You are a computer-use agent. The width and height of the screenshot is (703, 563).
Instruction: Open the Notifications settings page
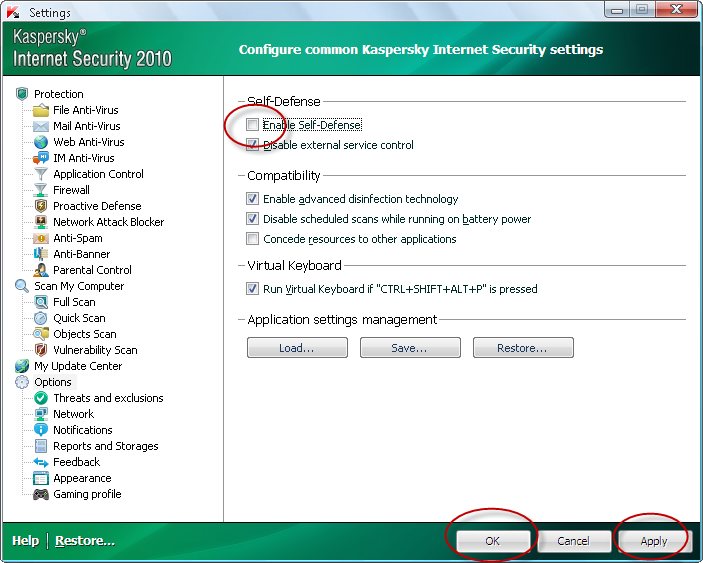click(x=82, y=430)
